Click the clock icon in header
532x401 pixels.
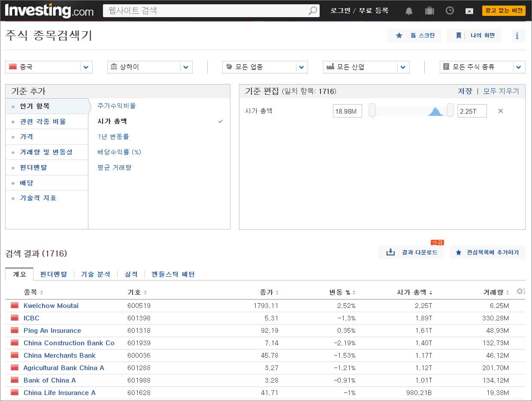click(x=450, y=11)
